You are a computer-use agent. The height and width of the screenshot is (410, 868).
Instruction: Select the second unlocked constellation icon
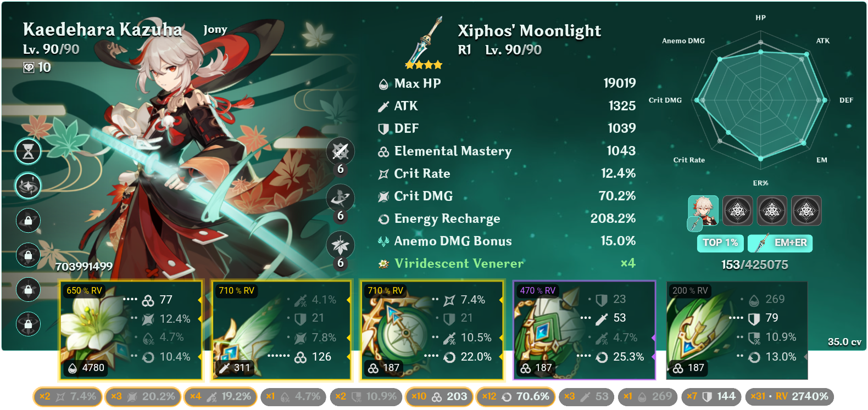pyautogui.click(x=28, y=186)
